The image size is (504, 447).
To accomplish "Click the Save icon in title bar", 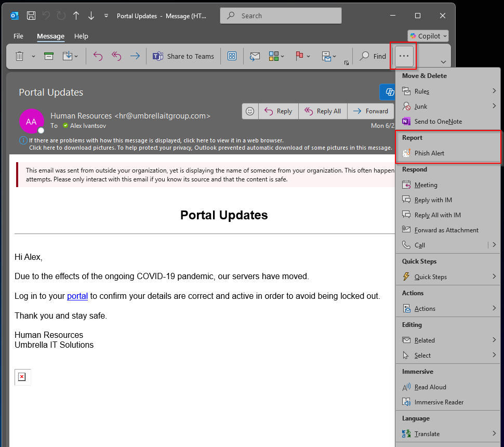I will tap(31, 16).
